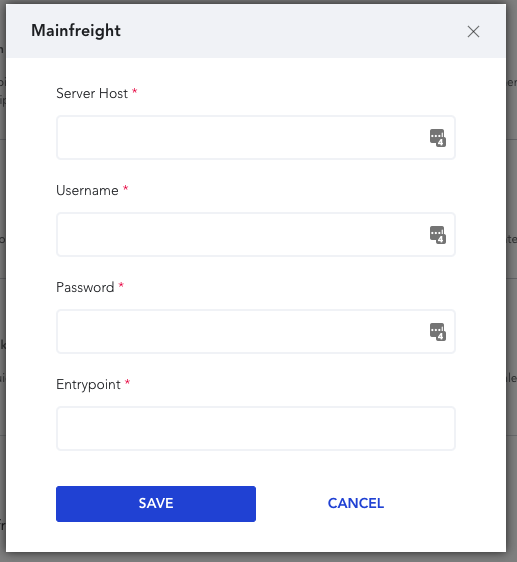517x562 pixels.
Task: Click the red asterisk beside Entrypoint
Action: click(127, 382)
